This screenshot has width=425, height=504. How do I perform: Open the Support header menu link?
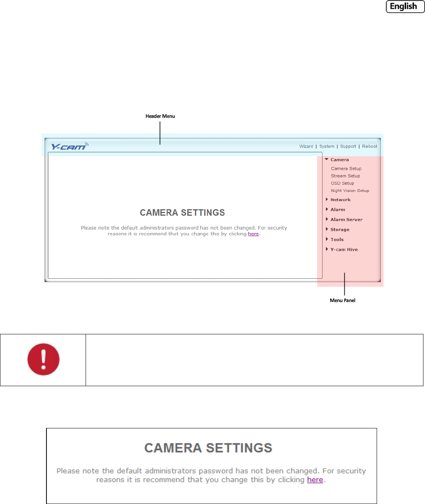pos(348,146)
